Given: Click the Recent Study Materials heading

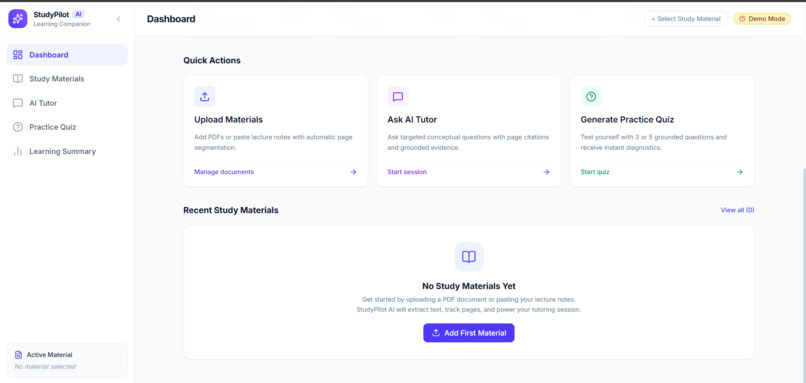Looking at the screenshot, I should 231,210.
